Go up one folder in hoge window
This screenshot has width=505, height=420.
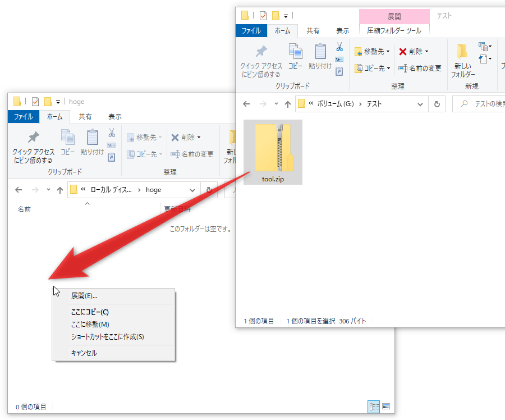tap(60, 190)
